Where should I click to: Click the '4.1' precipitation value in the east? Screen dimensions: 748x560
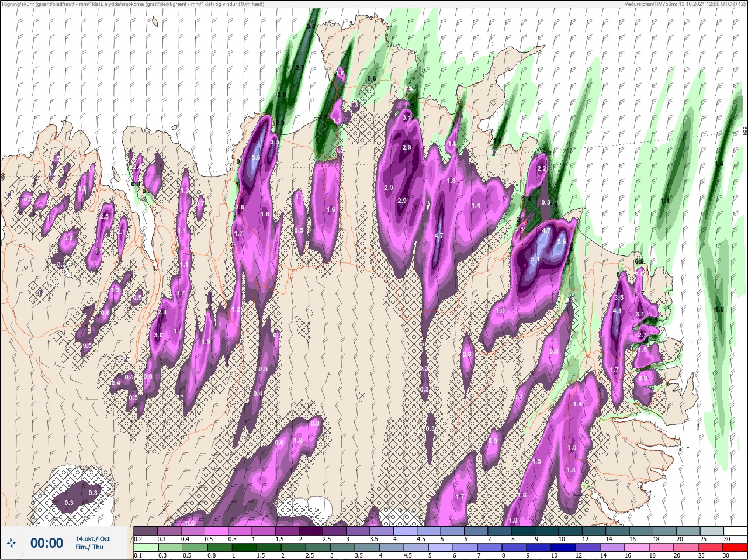(x=617, y=310)
